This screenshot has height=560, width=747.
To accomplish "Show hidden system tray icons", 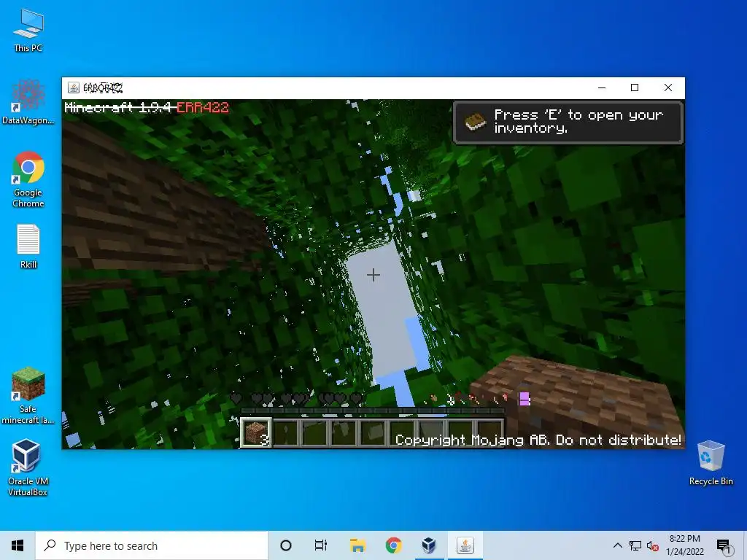I will pos(617,545).
